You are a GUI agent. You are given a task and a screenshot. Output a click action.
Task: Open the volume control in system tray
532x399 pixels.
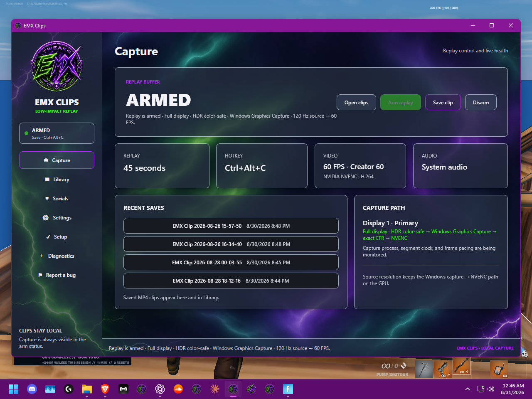(491, 389)
